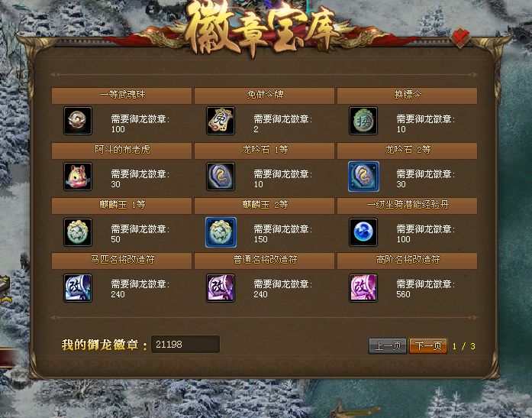Select the 马匹名将改造符 talisman icon

click(x=78, y=287)
